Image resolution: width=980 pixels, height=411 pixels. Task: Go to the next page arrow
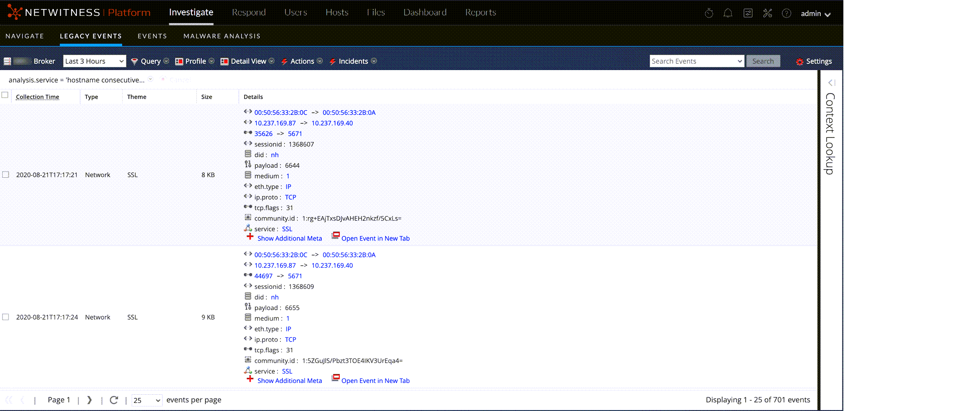pyautogui.click(x=89, y=400)
